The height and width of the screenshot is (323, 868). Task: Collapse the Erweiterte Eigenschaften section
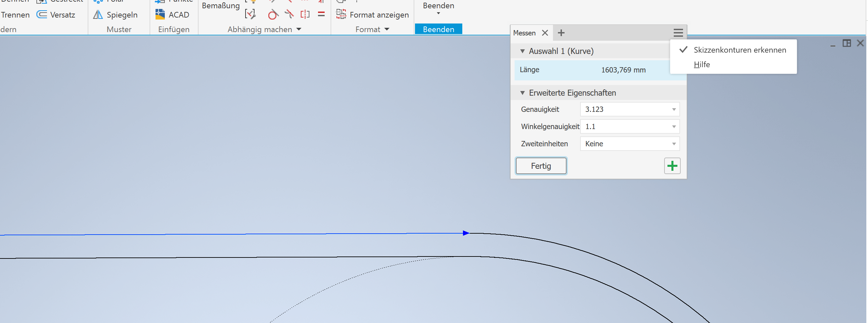pos(523,93)
